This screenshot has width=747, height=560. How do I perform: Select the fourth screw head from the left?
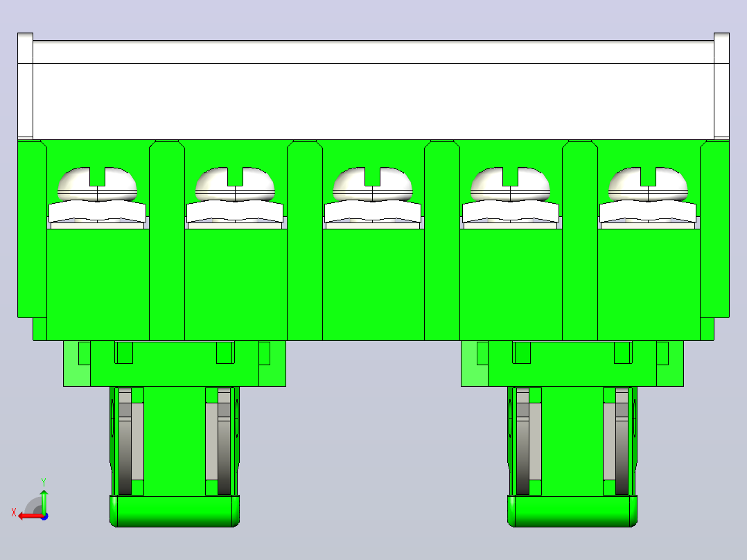510,184
